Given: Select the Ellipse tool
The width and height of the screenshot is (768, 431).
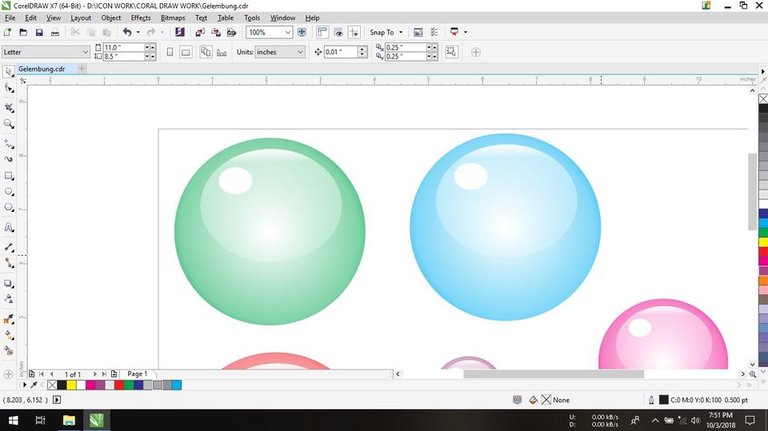Looking at the screenshot, I should 9,192.
